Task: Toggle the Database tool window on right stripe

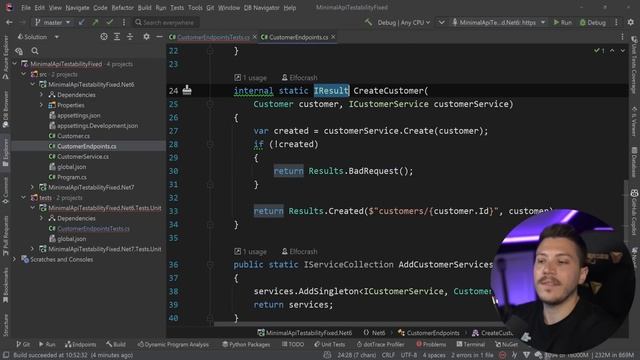Action: (x=634, y=162)
